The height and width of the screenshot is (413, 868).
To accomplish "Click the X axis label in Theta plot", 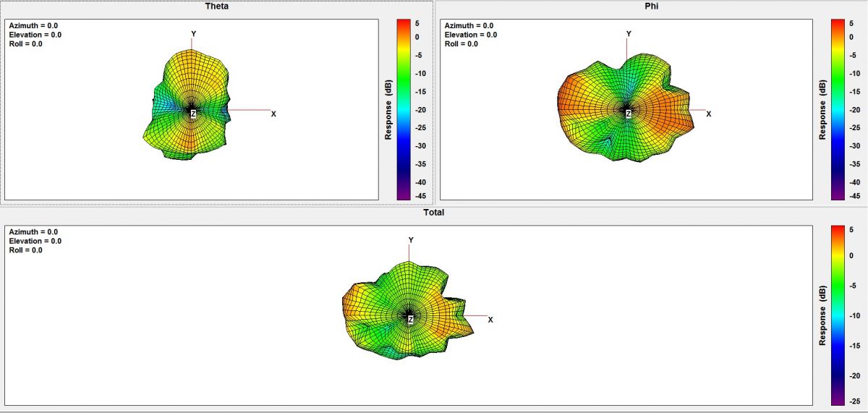I will coord(273,114).
